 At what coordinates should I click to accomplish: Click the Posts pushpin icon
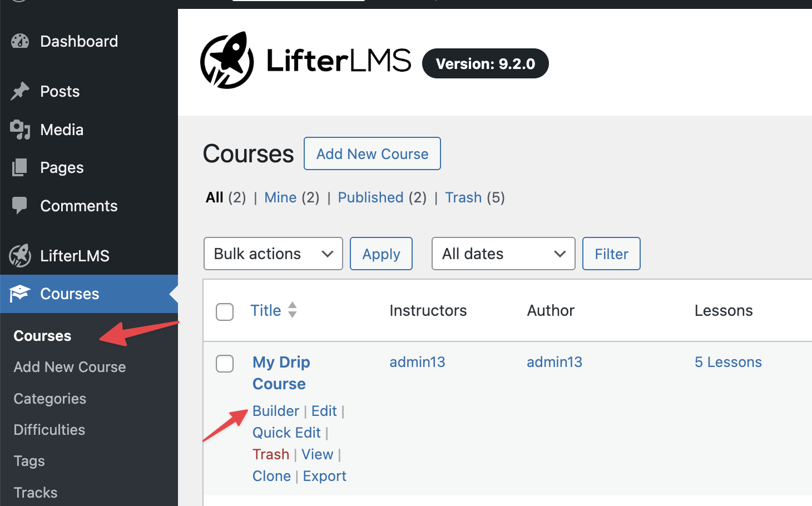20,91
